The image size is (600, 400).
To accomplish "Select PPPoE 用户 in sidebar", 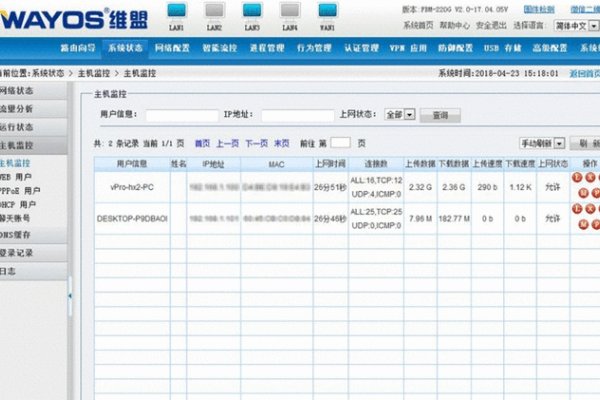I will [x=20, y=191].
